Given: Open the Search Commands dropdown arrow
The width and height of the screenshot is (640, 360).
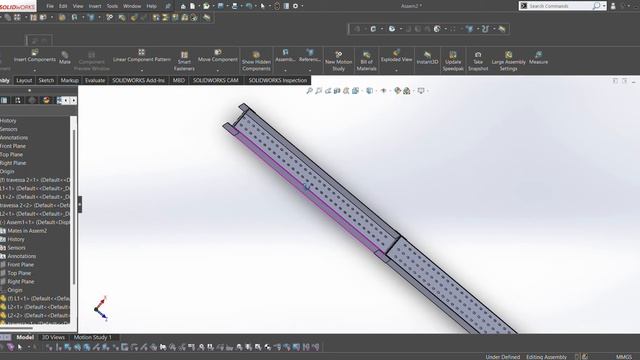Looking at the screenshot, I should pos(604,6).
